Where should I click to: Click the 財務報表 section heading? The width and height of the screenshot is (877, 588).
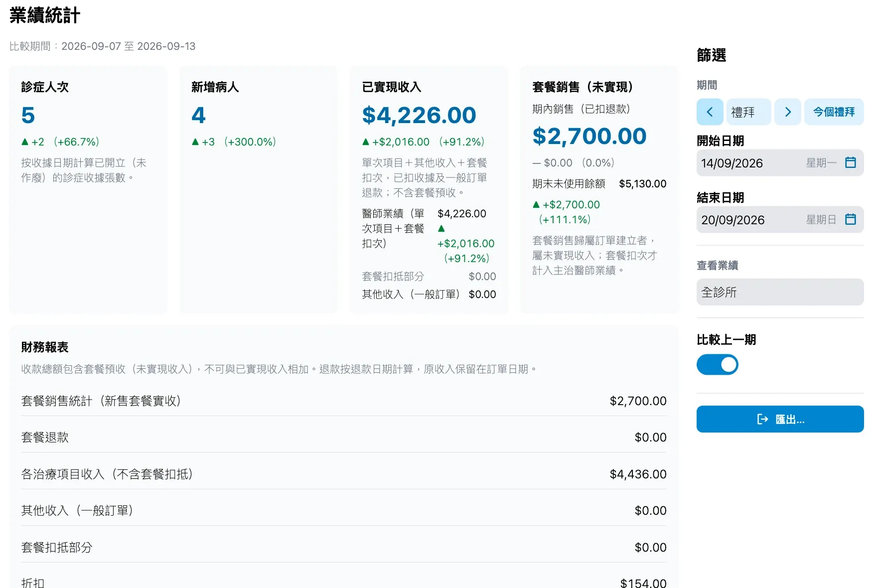tap(45, 347)
